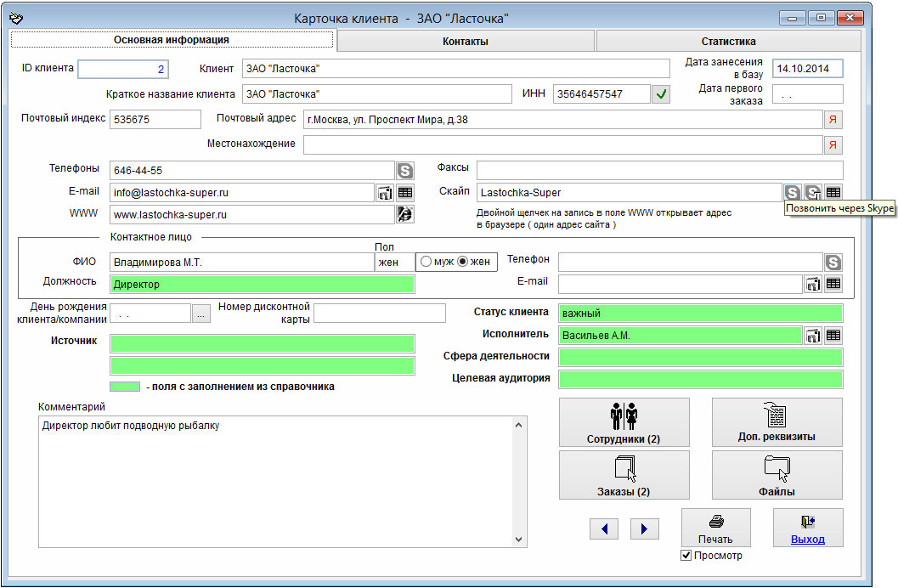The width and height of the screenshot is (898, 588).
Task: Open the Сфера деятельности reference field
Action: pos(700,357)
